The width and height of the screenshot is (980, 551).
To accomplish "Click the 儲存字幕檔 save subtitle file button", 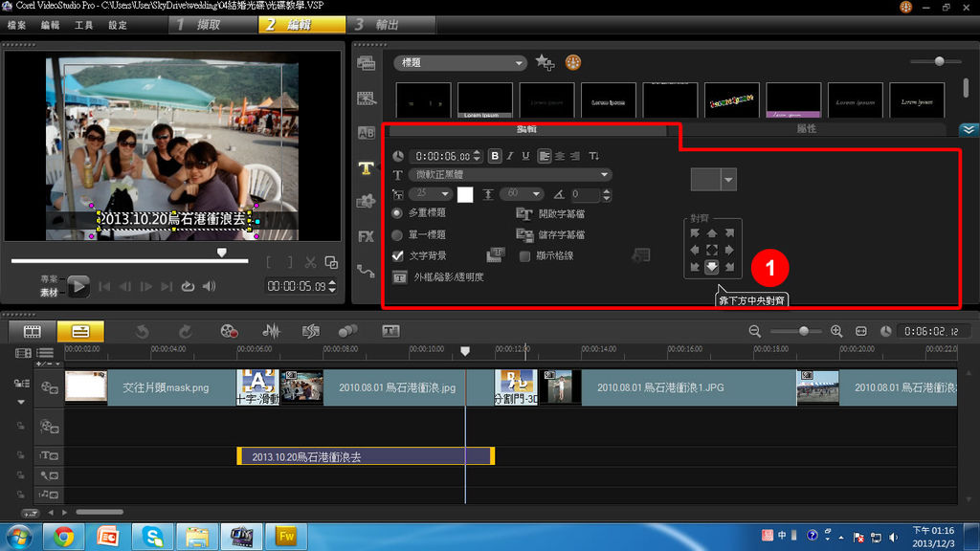I will tap(551, 235).
